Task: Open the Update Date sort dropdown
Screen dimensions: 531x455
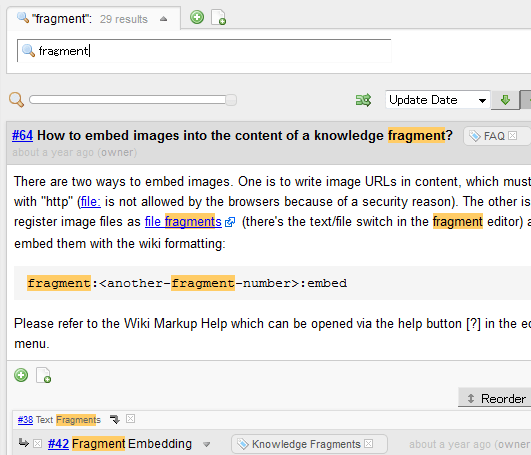Action: coord(438,100)
